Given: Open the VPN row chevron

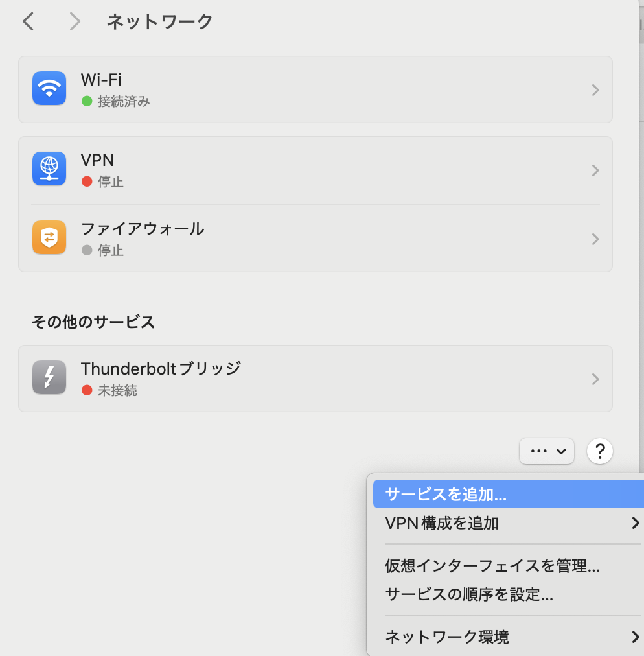Looking at the screenshot, I should click(595, 170).
